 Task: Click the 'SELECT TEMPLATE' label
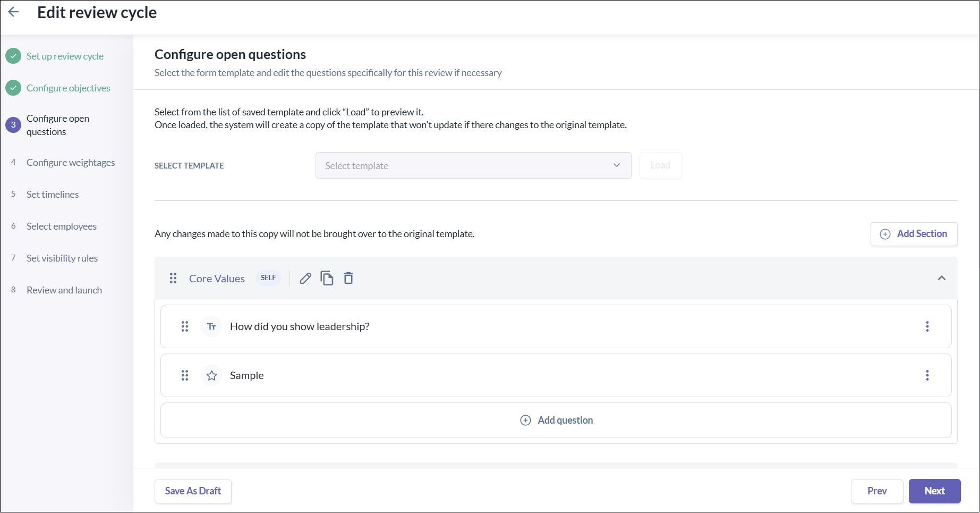click(x=189, y=166)
